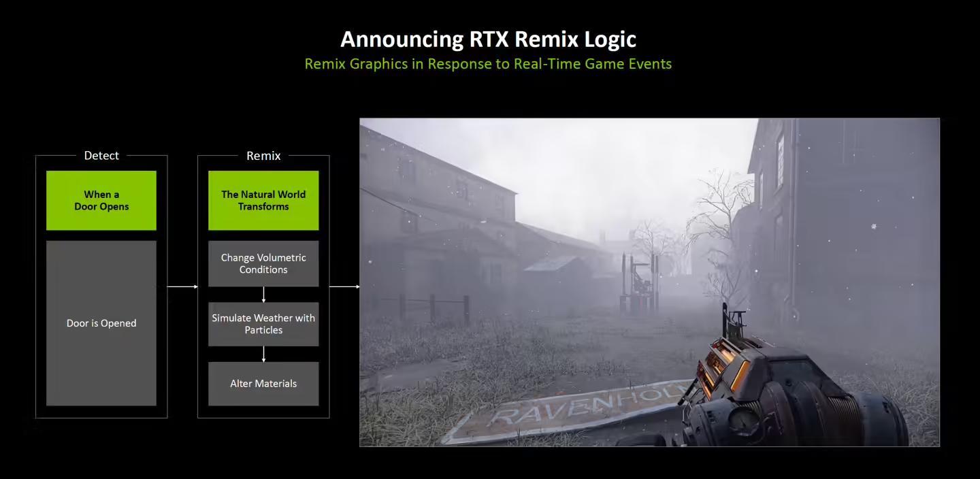Select the 'Simulate Weather with Particles' step
The height and width of the screenshot is (479, 980).
click(263, 324)
